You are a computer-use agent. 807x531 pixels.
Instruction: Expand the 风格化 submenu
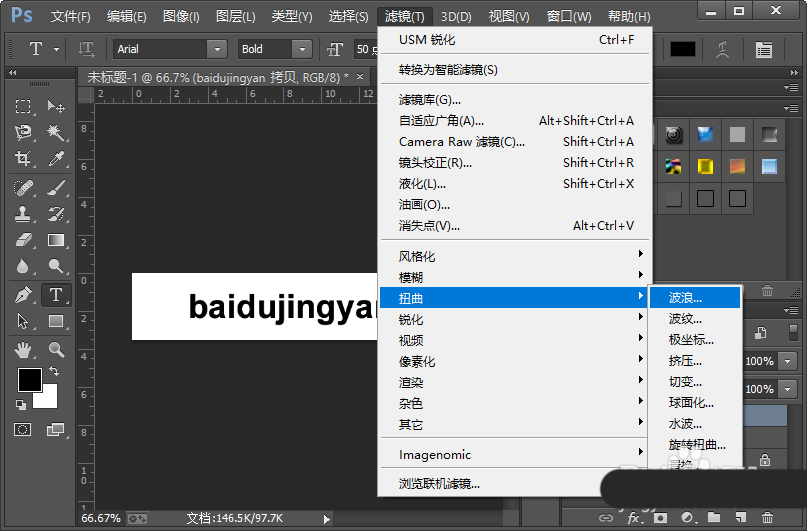pos(515,256)
